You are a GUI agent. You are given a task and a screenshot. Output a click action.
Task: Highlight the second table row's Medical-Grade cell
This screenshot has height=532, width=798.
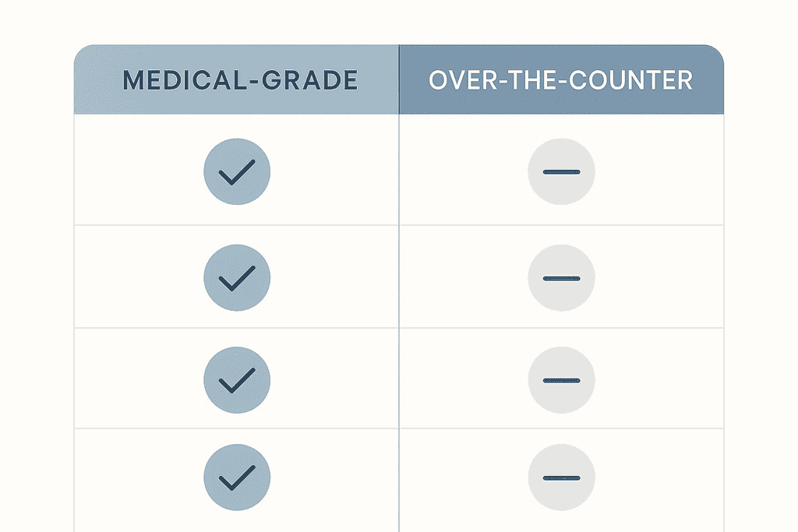pyautogui.click(x=140, y=277)
